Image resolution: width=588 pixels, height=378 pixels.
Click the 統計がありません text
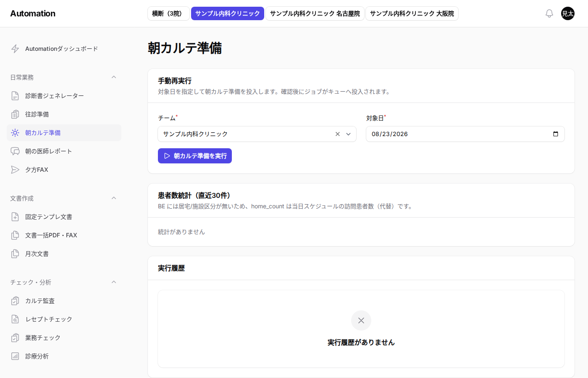pyautogui.click(x=181, y=232)
